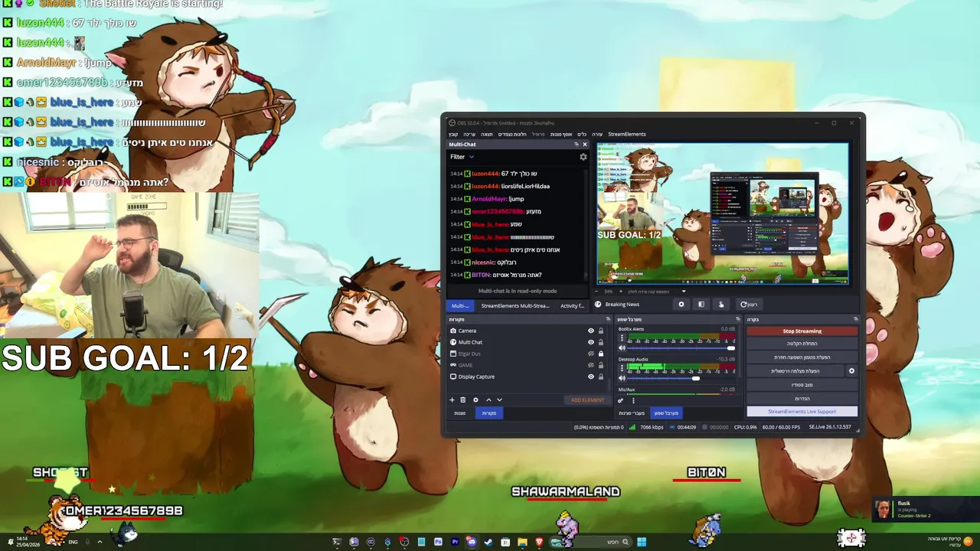Open virtual camera settings gear
980x551 pixels.
[851, 371]
